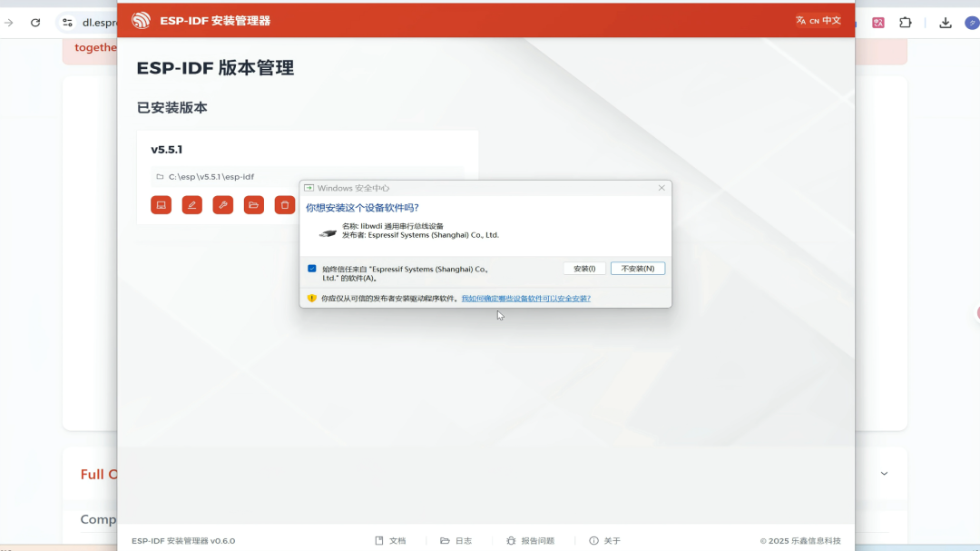Click the USB device icon in dialog
This screenshot has height=551, width=980.
point(328,232)
